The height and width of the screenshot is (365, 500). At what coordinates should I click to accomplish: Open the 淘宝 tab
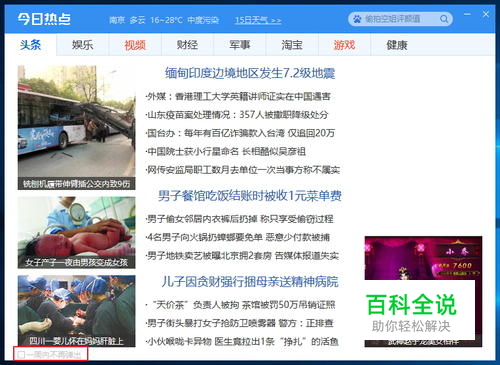[292, 45]
